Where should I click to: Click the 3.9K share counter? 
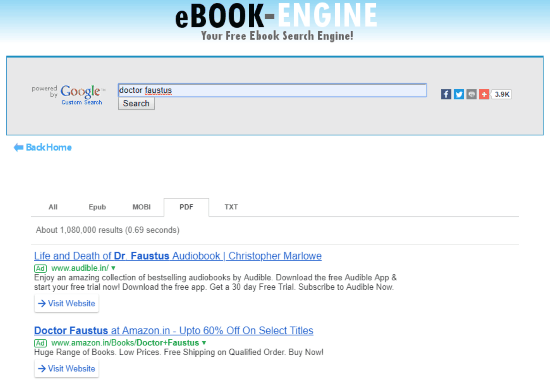pyautogui.click(x=502, y=94)
